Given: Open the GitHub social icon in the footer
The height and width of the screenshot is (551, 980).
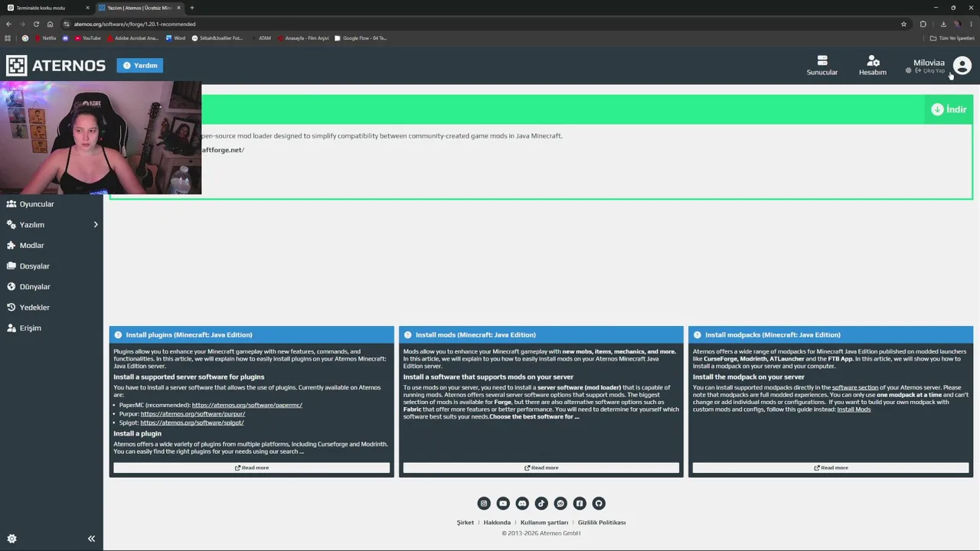Looking at the screenshot, I should 599,504.
